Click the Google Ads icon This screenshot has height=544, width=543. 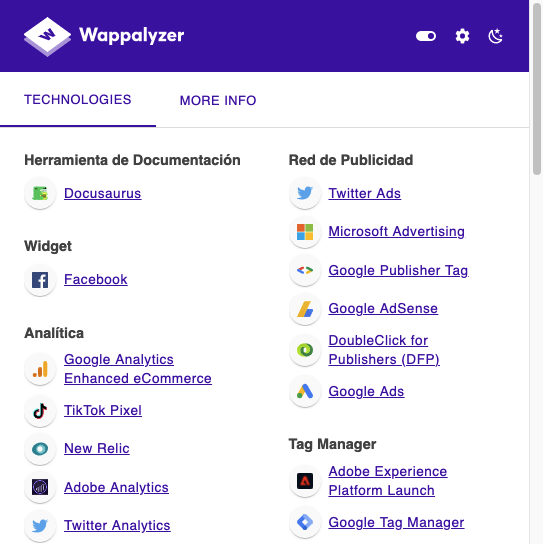(x=305, y=391)
